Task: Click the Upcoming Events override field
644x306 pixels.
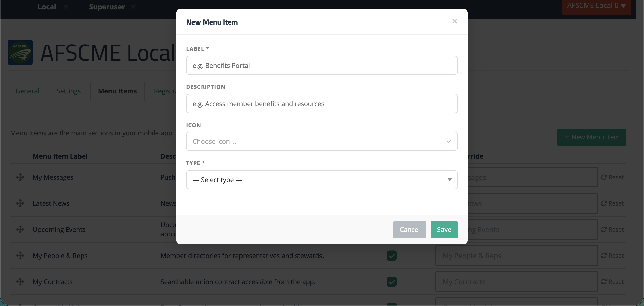Action: [x=533, y=229]
